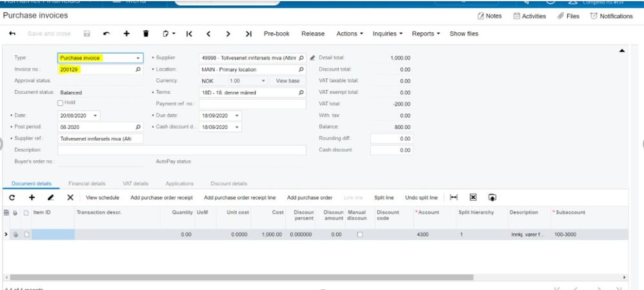Open the Due date picker dropdown
644x290 pixels.
[237, 116]
